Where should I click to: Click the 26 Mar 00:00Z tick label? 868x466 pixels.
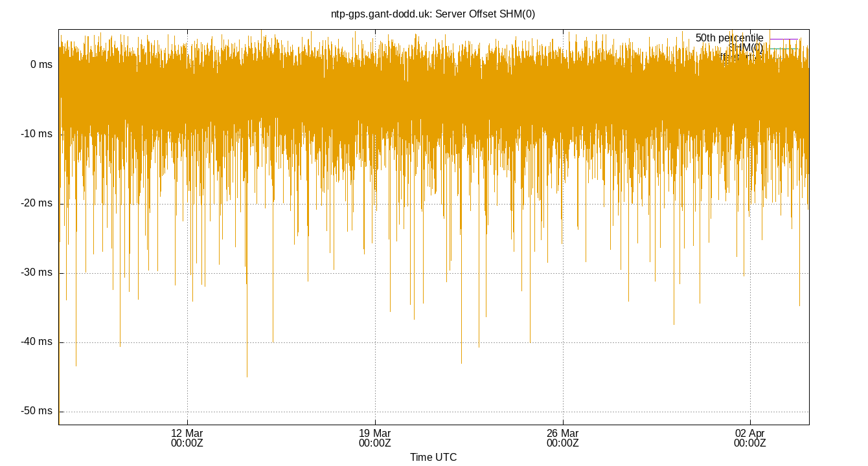click(564, 438)
